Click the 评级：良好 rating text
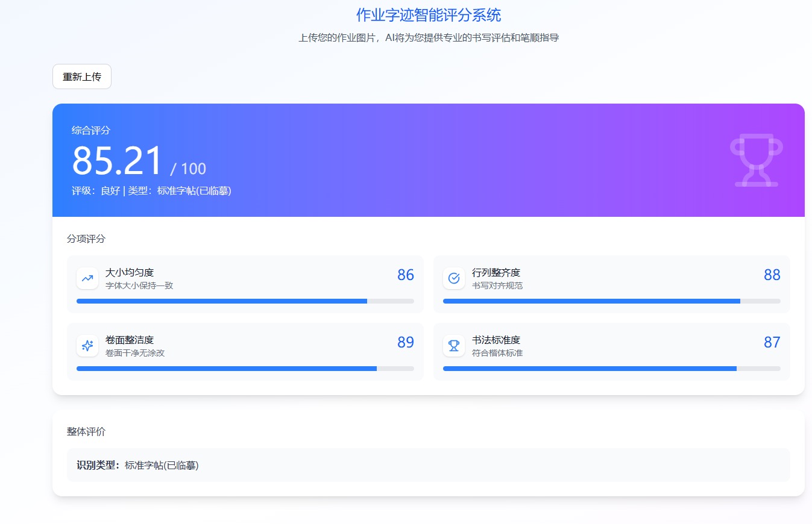This screenshot has height=524, width=812. (95, 191)
